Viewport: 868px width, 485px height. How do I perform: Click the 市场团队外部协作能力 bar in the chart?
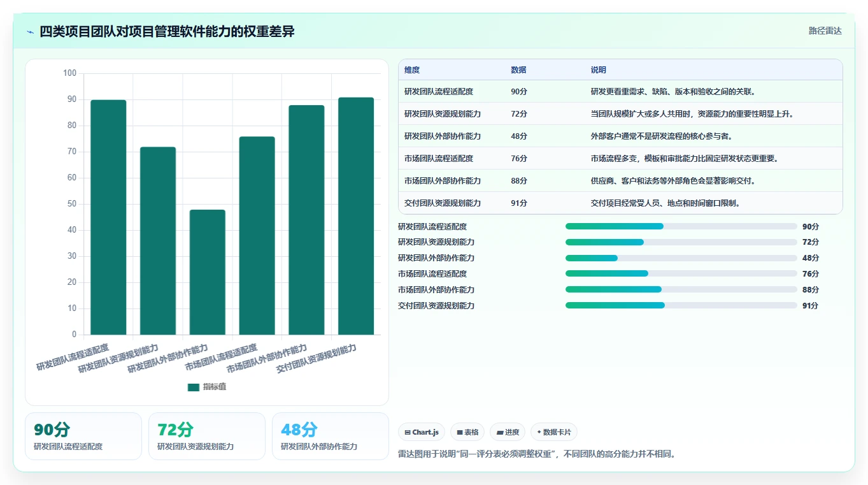point(306,220)
